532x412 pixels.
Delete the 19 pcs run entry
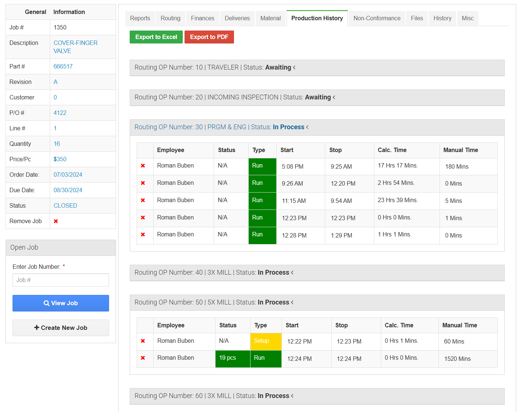pyautogui.click(x=143, y=358)
